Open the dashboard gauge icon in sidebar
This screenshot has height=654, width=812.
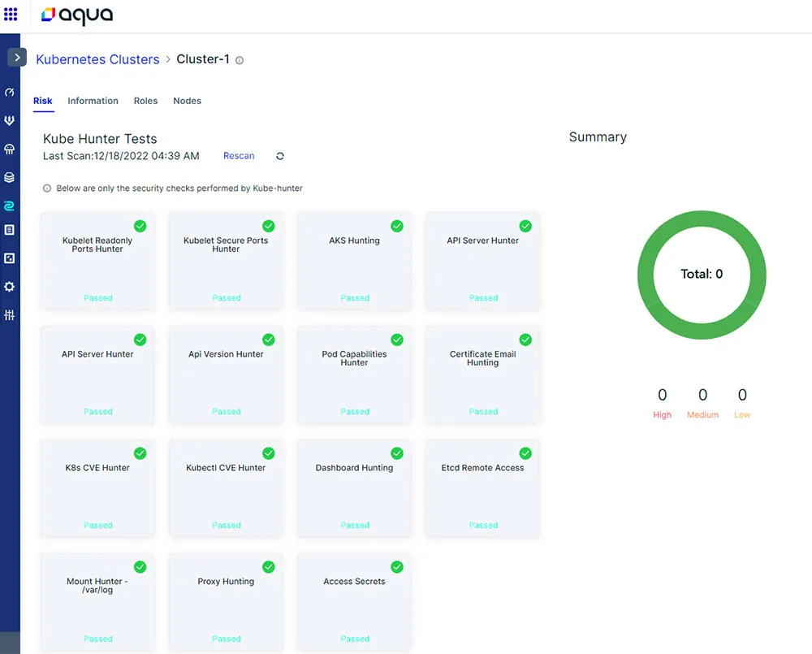click(x=9, y=93)
